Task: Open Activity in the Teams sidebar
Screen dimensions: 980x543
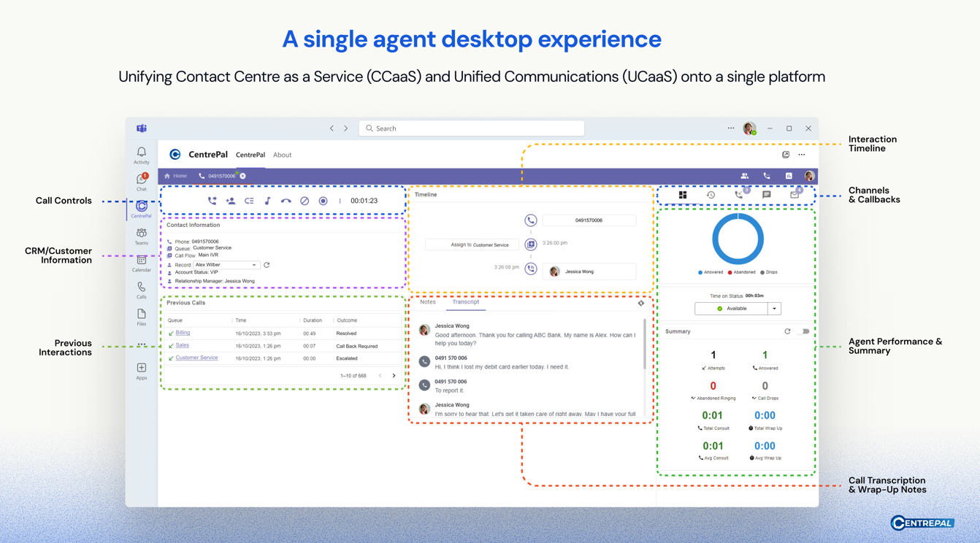Action: coord(142,155)
